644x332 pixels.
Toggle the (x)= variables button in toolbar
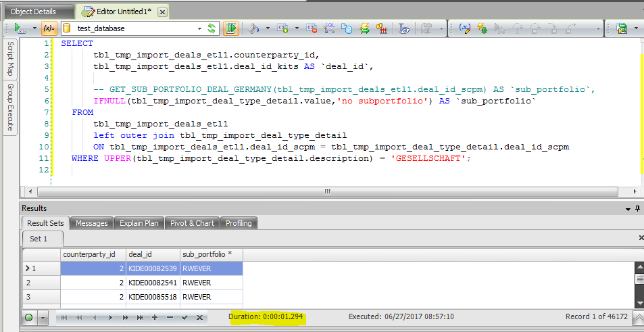click(x=49, y=28)
